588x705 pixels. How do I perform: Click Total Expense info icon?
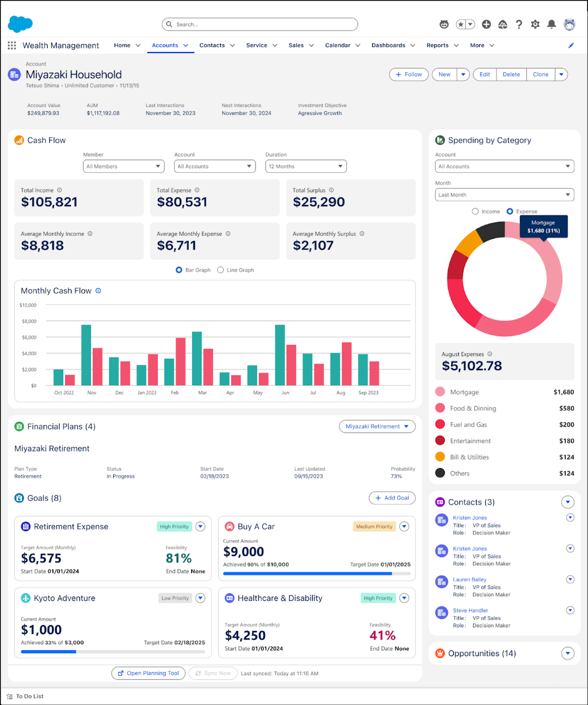coord(197,190)
